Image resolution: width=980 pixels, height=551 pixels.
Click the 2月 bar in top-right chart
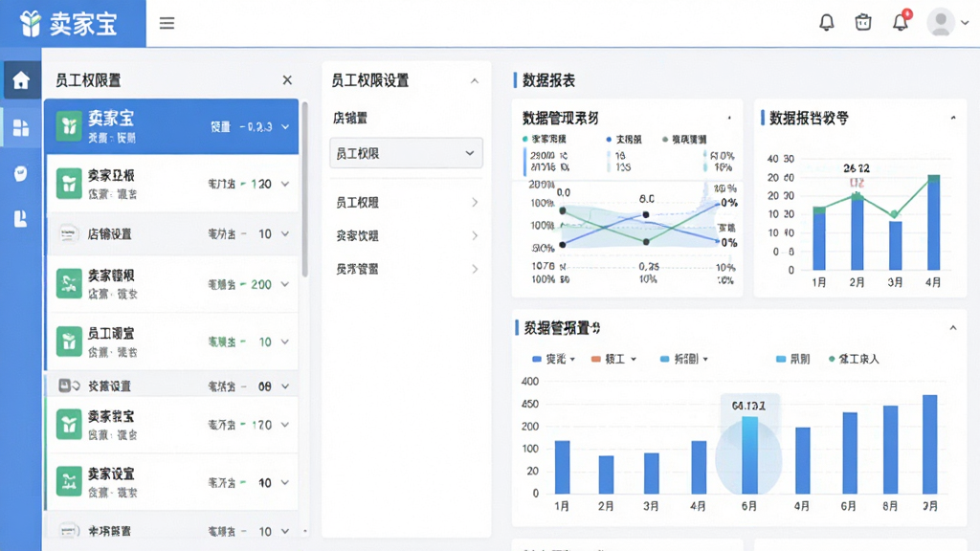[857, 231]
